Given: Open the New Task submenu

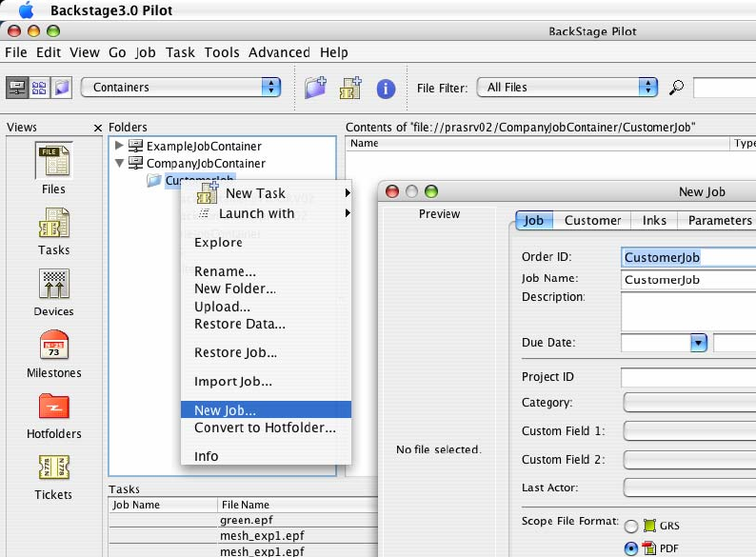Looking at the screenshot, I should pos(267,193).
